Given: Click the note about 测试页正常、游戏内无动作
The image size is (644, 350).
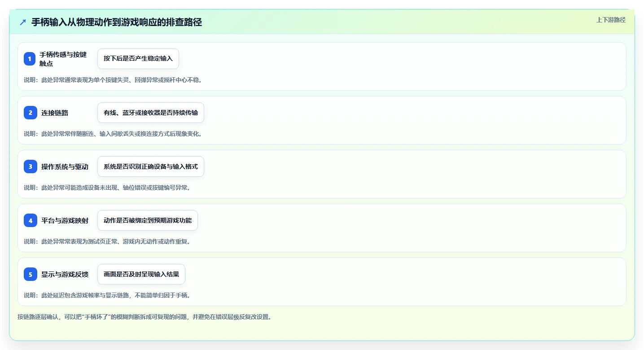Looking at the screenshot, I should pos(107,241).
